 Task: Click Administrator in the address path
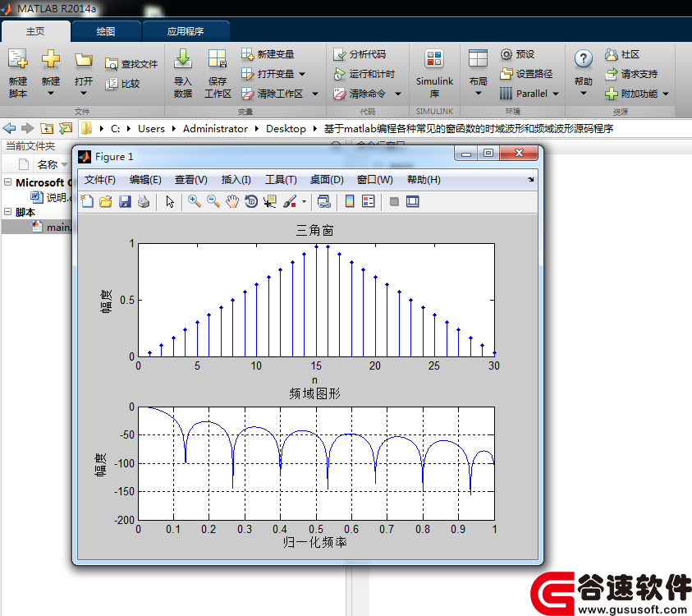(x=215, y=129)
